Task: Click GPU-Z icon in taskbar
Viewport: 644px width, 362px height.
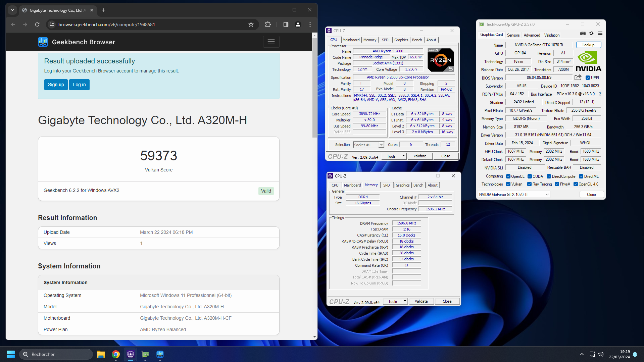Action: (x=145, y=354)
